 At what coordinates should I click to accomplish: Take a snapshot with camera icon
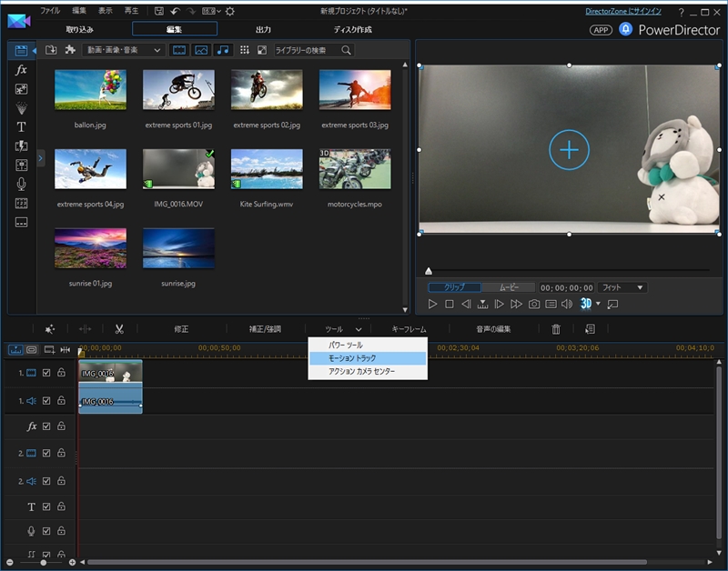534,305
